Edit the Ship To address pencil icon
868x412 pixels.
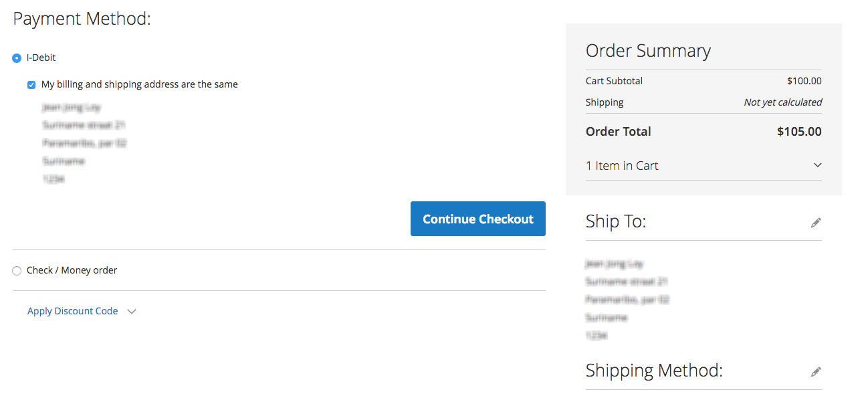click(815, 223)
